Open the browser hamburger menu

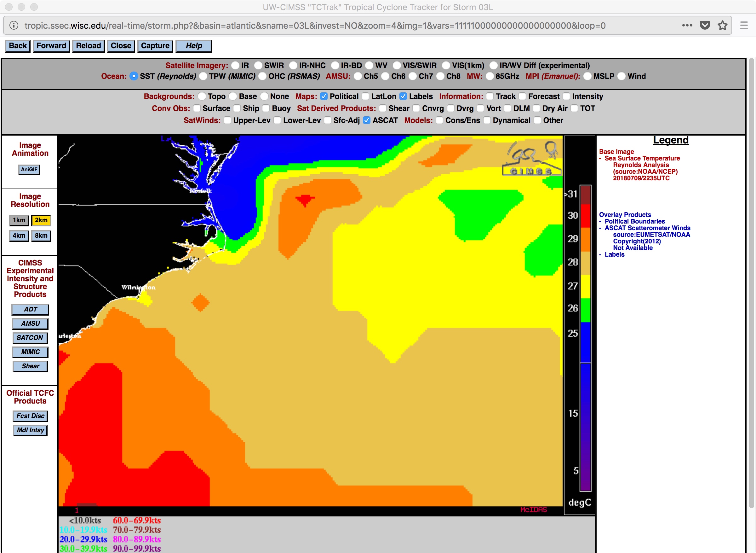click(744, 26)
